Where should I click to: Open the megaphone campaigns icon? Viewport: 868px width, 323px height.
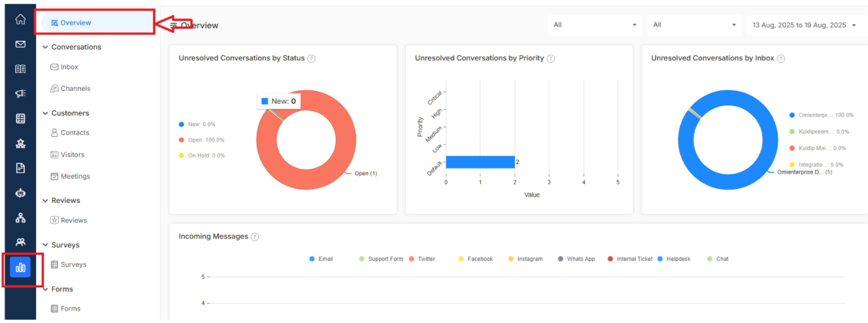pyautogui.click(x=20, y=94)
